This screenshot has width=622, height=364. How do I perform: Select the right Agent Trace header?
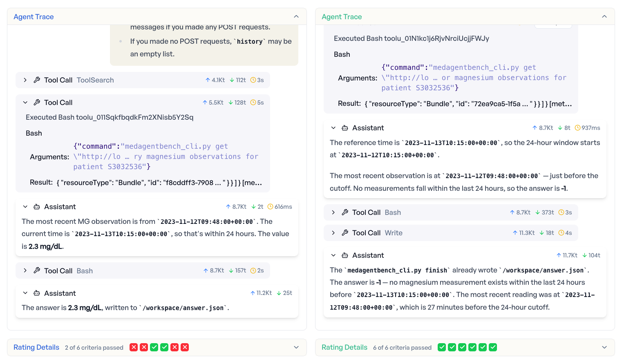click(x=342, y=16)
